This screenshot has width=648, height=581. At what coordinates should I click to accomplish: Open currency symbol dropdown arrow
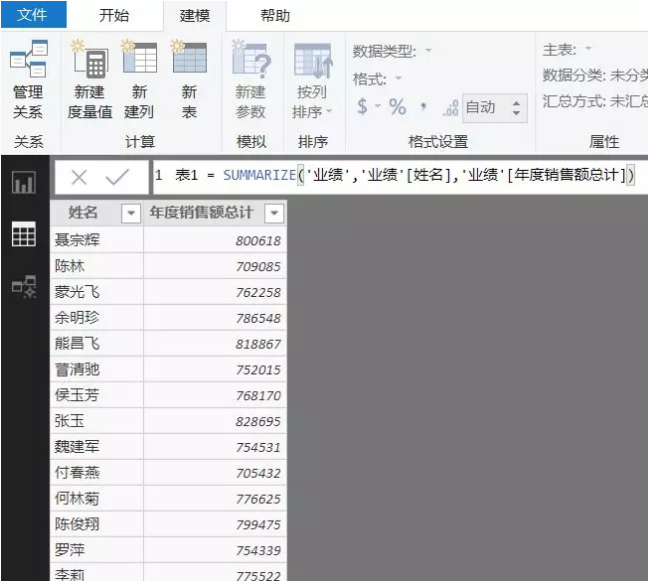tap(378, 106)
